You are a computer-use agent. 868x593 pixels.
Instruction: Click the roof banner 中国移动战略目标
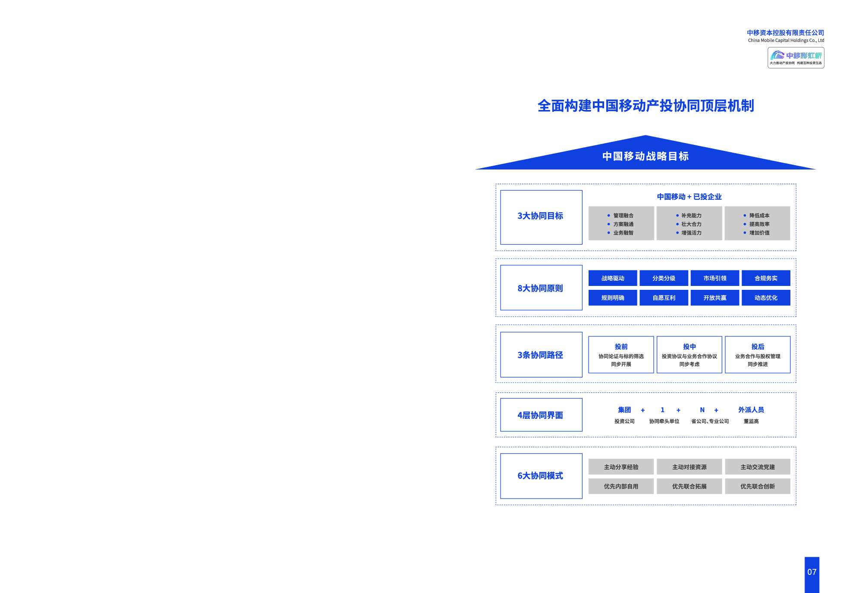pyautogui.click(x=646, y=156)
